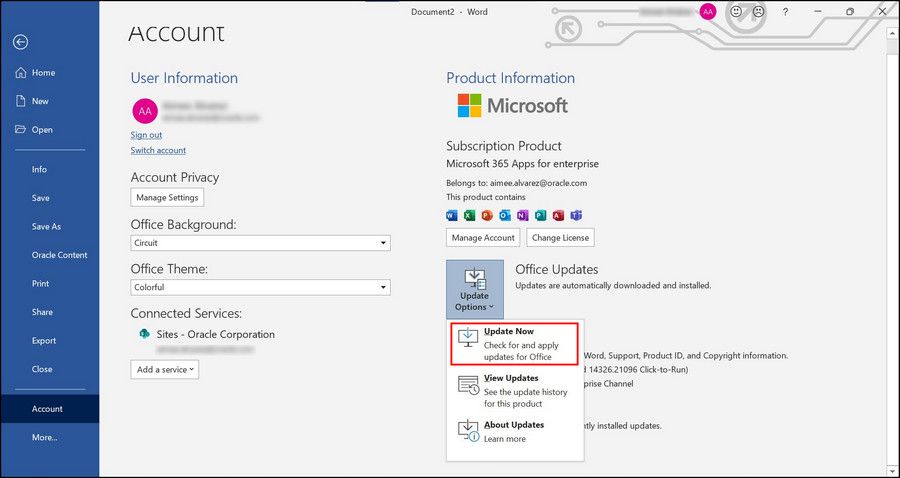900x478 pixels.
Task: Click the Manage Settings button
Action: [x=167, y=197]
